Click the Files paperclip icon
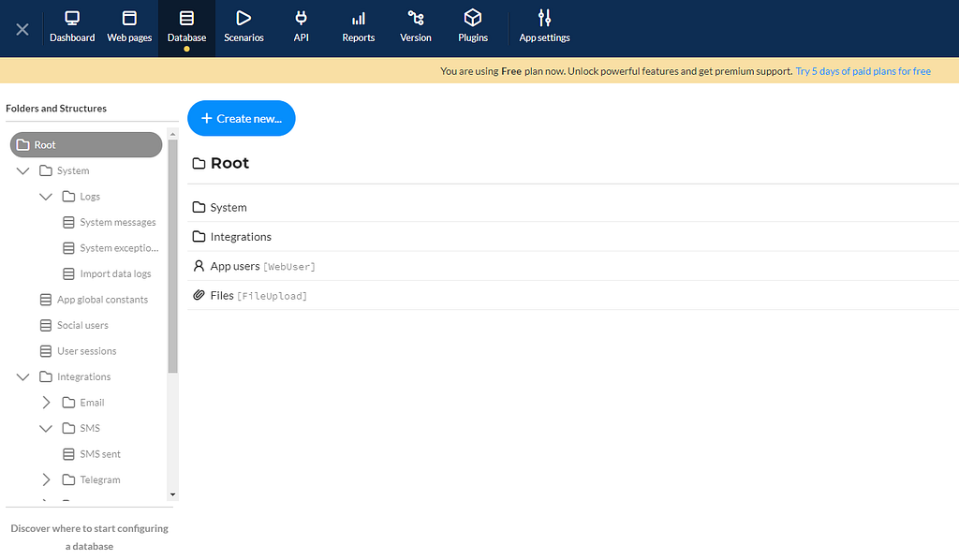 (x=199, y=295)
